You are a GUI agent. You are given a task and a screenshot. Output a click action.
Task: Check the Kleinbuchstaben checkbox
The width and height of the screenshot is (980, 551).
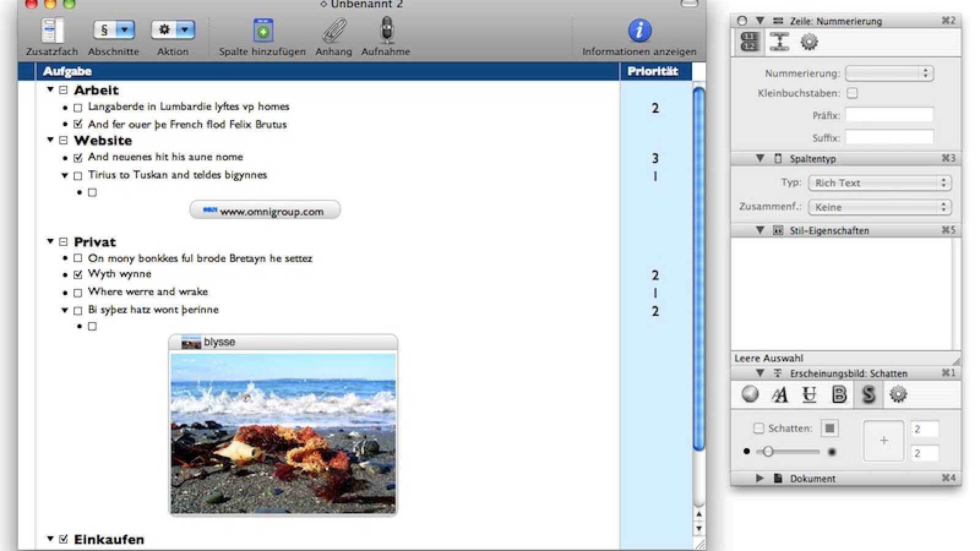852,93
